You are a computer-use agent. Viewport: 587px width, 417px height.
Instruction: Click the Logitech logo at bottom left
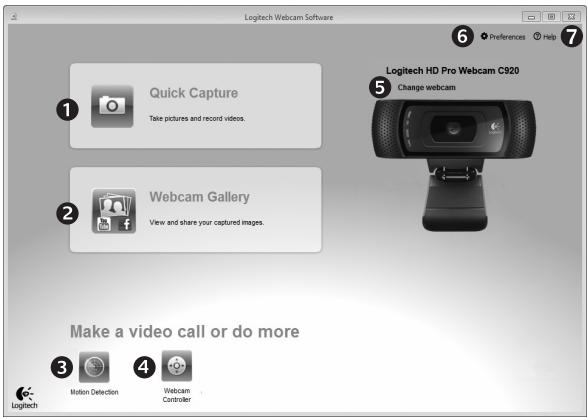(x=24, y=398)
